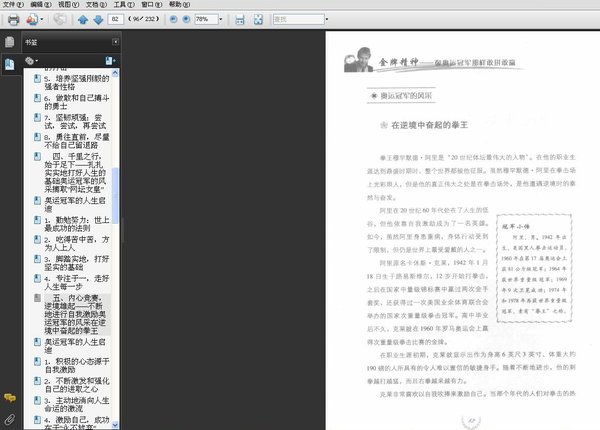Click the bookmarks panel scrollbar thumb
The height and width of the screenshot is (430, 600).
tap(115, 195)
